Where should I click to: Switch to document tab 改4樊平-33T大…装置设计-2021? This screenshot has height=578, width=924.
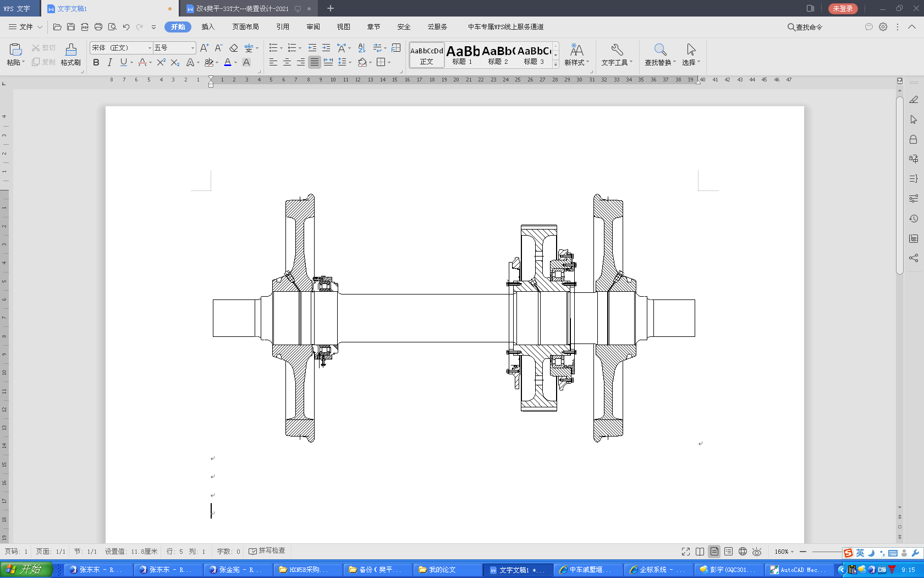point(243,8)
